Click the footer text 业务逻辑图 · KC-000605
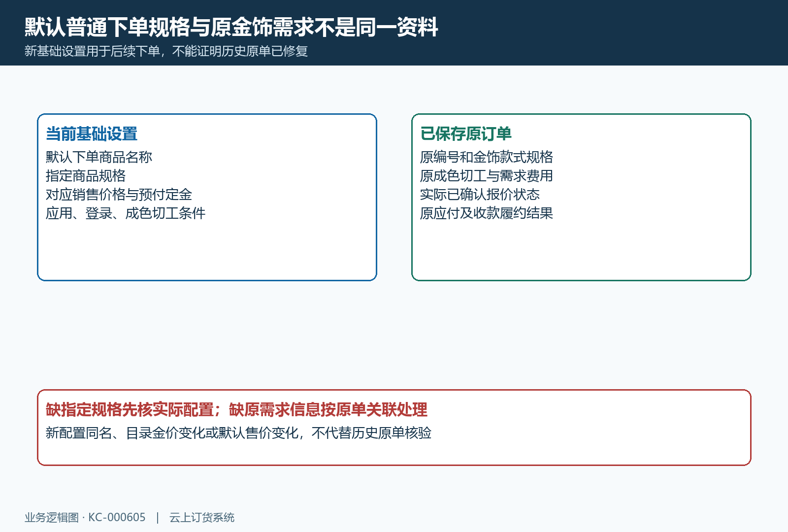 click(85, 517)
